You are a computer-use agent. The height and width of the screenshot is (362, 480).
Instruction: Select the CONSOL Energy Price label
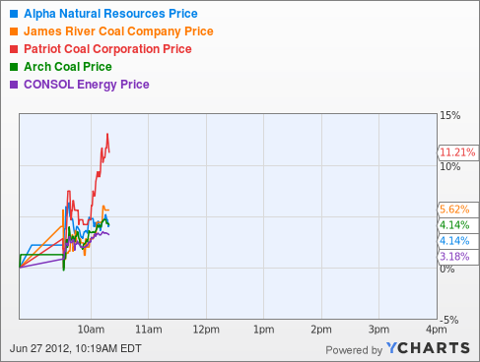[86, 84]
